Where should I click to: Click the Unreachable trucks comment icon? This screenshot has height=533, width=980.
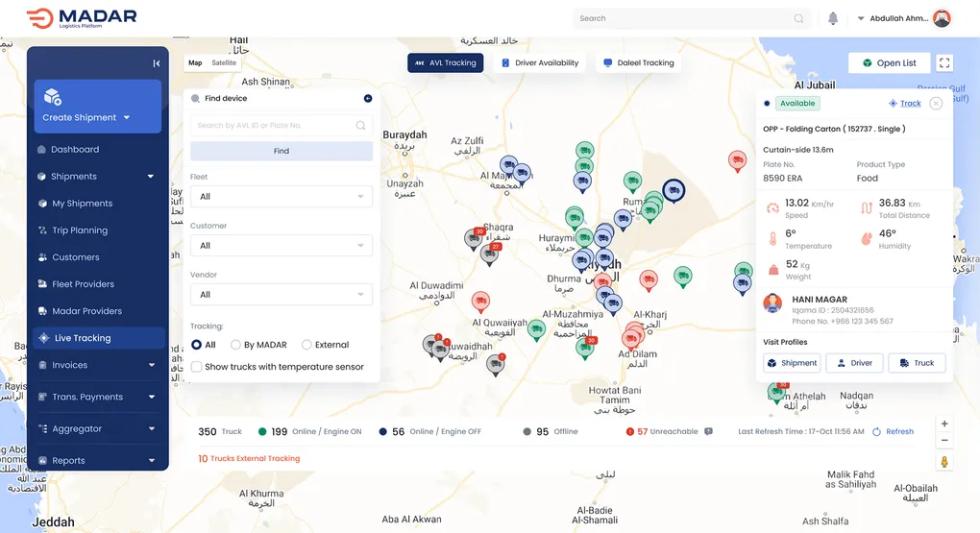(x=708, y=431)
